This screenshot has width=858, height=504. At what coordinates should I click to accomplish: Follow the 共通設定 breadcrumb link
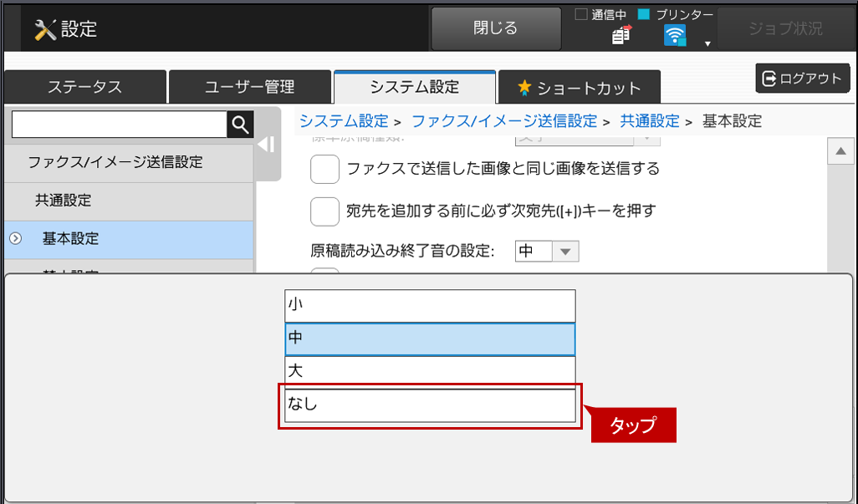pyautogui.click(x=650, y=121)
